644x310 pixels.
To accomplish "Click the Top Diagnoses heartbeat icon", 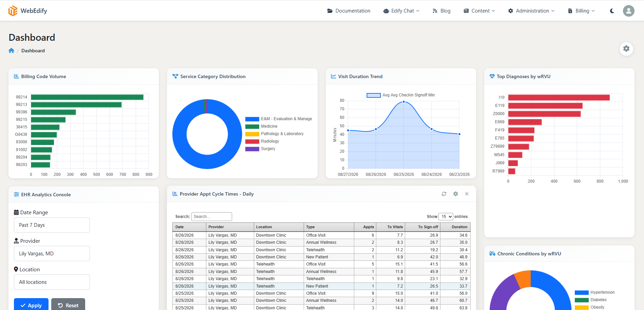I will (x=492, y=76).
